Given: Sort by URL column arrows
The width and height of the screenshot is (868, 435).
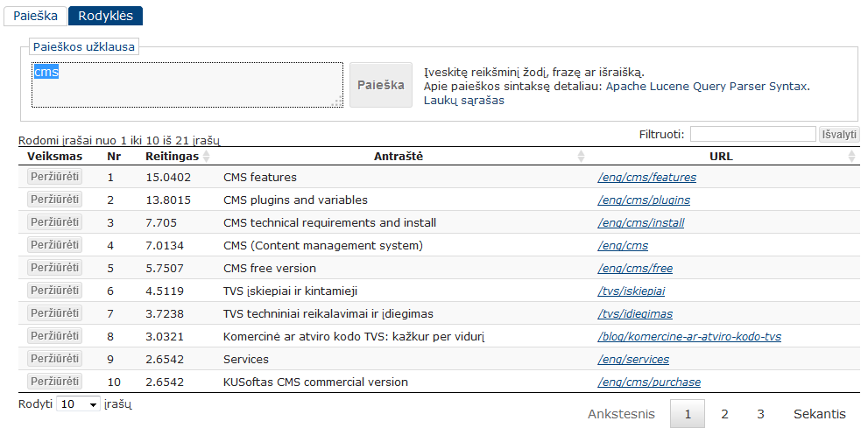Looking at the screenshot, I should [x=851, y=157].
